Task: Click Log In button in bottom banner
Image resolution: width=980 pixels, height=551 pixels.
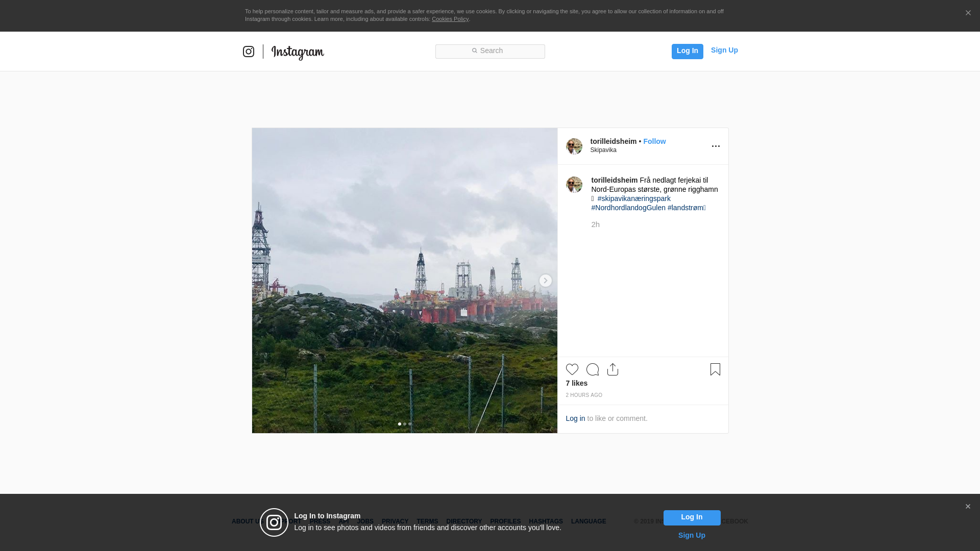Action: (692, 517)
